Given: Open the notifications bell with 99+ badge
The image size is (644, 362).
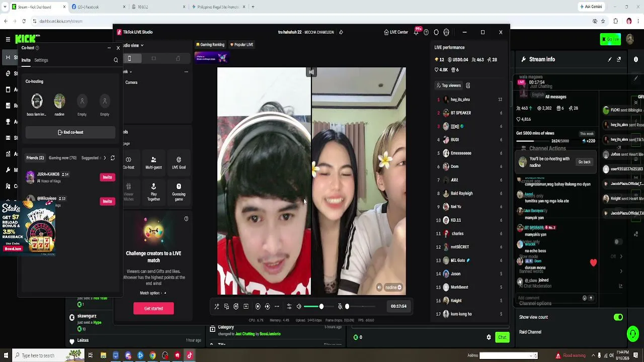Looking at the screenshot, I should click(x=417, y=32).
